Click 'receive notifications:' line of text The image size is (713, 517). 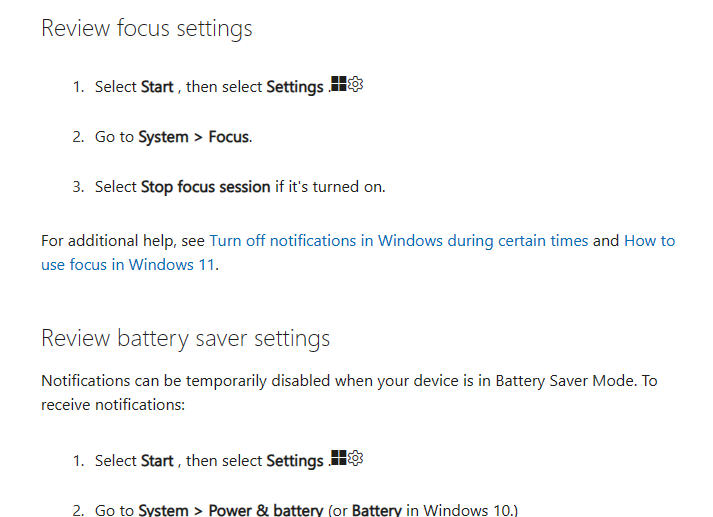coord(113,405)
